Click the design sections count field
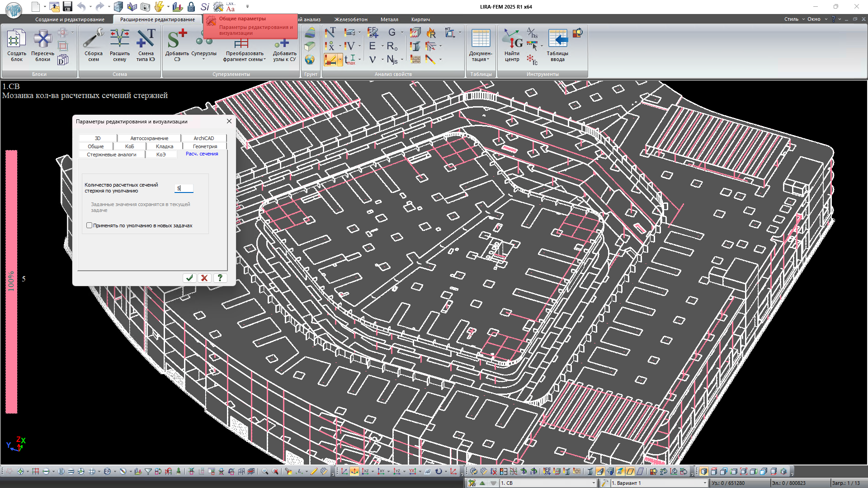The image size is (868, 488). click(184, 188)
